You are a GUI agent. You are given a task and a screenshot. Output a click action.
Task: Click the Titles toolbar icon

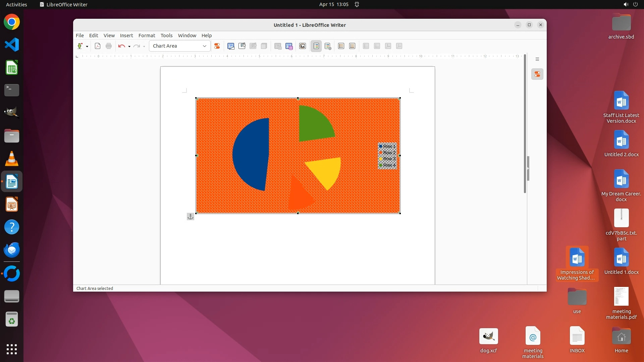click(x=302, y=46)
